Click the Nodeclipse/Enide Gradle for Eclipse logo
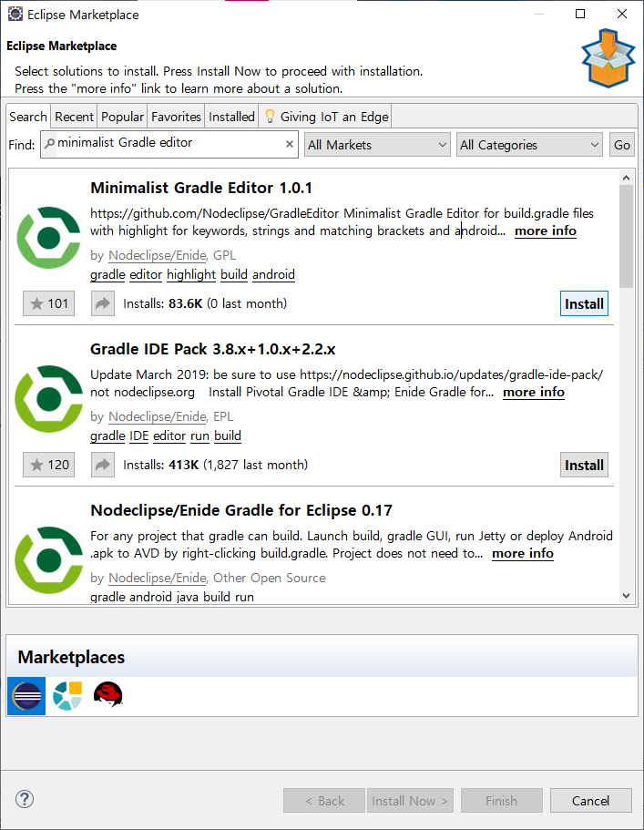 pos(48,560)
